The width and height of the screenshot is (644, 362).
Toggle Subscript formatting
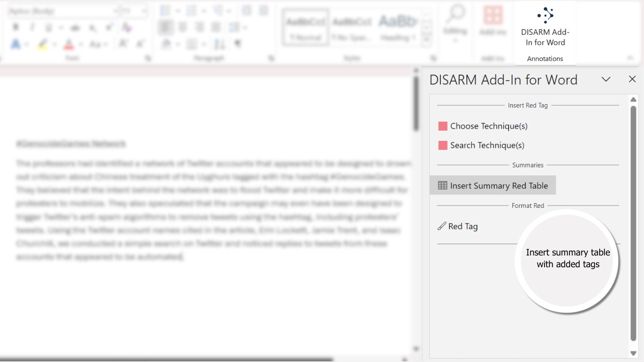tap(92, 27)
